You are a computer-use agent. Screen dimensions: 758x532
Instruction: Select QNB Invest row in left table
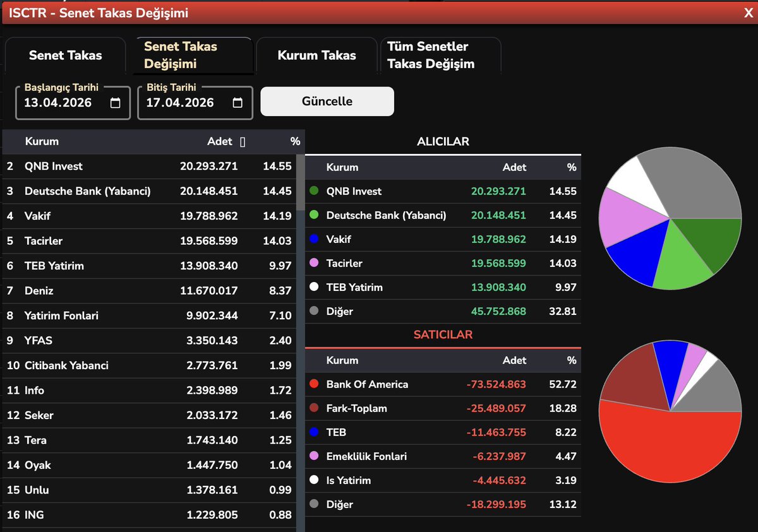tap(149, 167)
